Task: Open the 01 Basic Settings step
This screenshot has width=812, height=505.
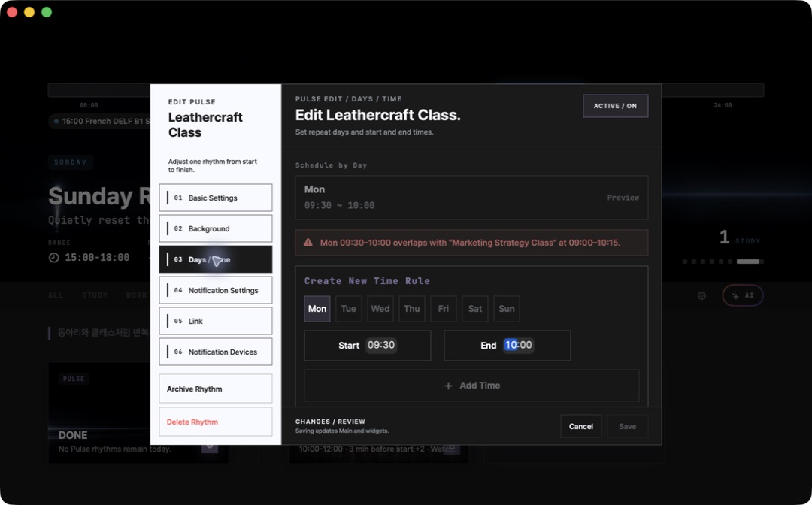Action: (216, 198)
